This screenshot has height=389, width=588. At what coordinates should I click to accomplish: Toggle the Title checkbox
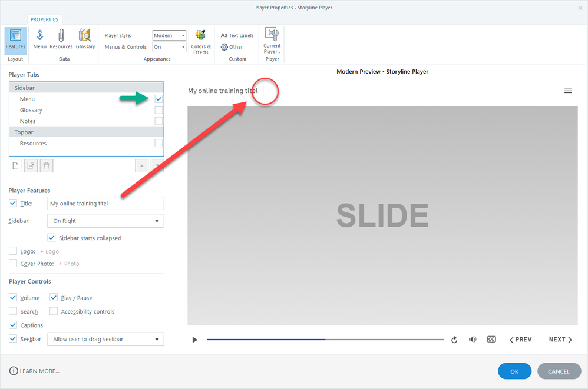point(13,203)
